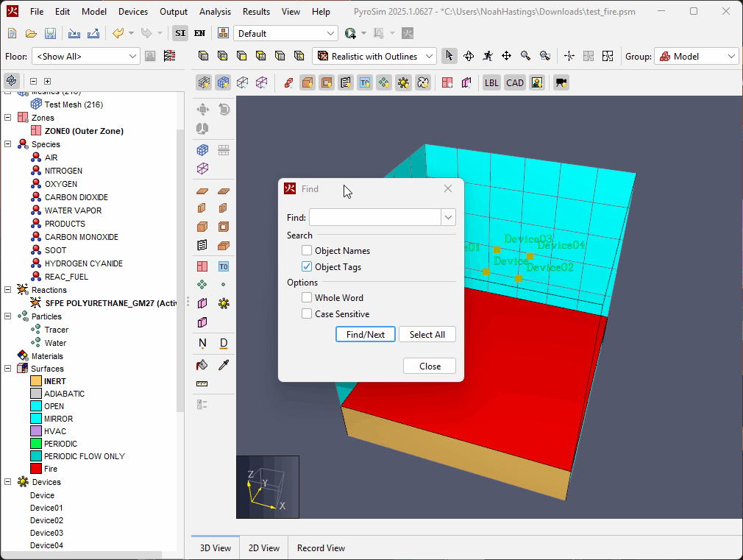743x560 pixels.
Task: Open the File menu
Action: pos(37,11)
